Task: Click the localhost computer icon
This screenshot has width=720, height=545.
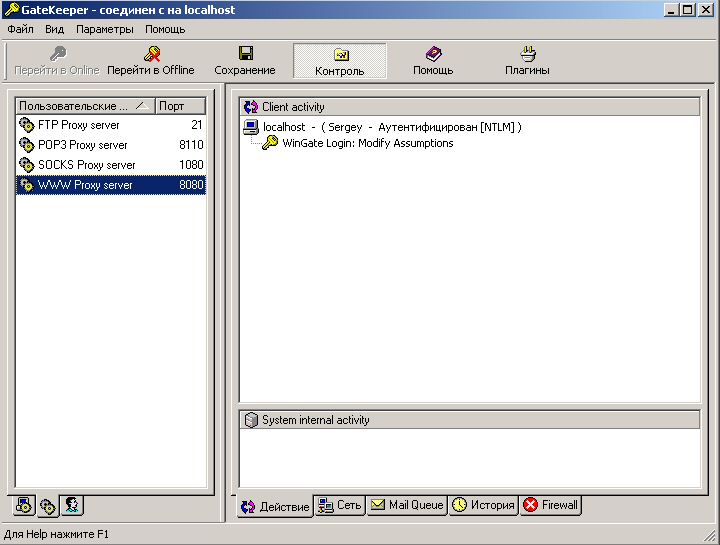Action: (251, 127)
